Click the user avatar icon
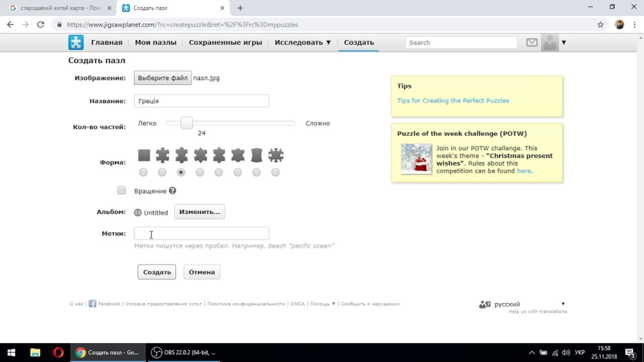The width and height of the screenshot is (644, 362). coord(550,43)
